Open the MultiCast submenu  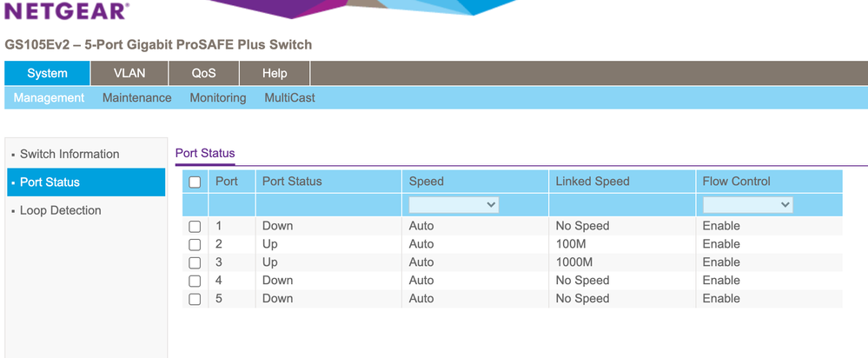click(289, 98)
